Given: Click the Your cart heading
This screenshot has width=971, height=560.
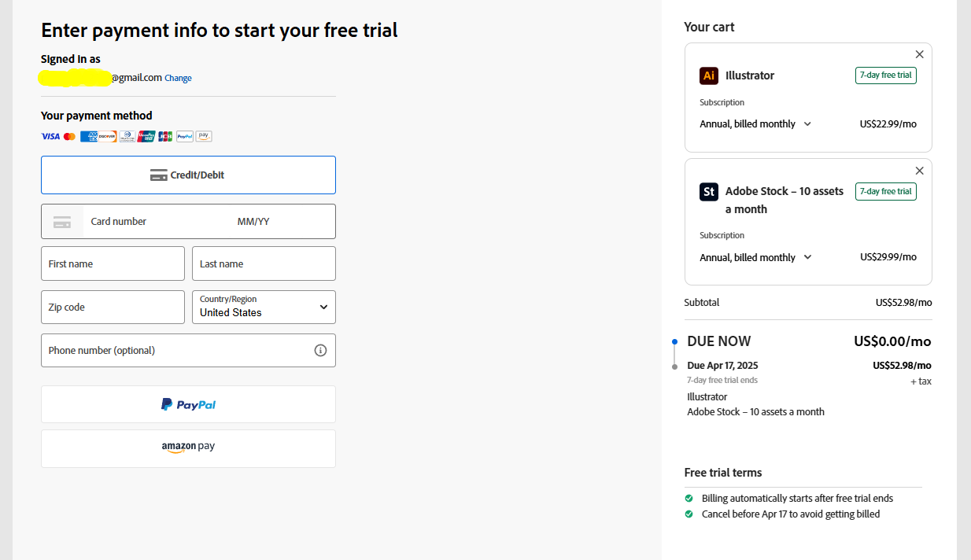Looking at the screenshot, I should click(709, 27).
